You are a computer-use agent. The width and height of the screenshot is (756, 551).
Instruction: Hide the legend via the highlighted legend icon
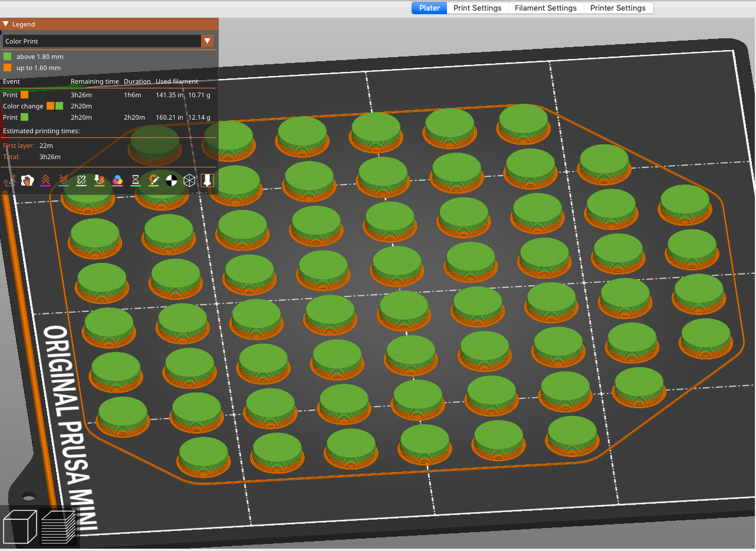(x=207, y=181)
